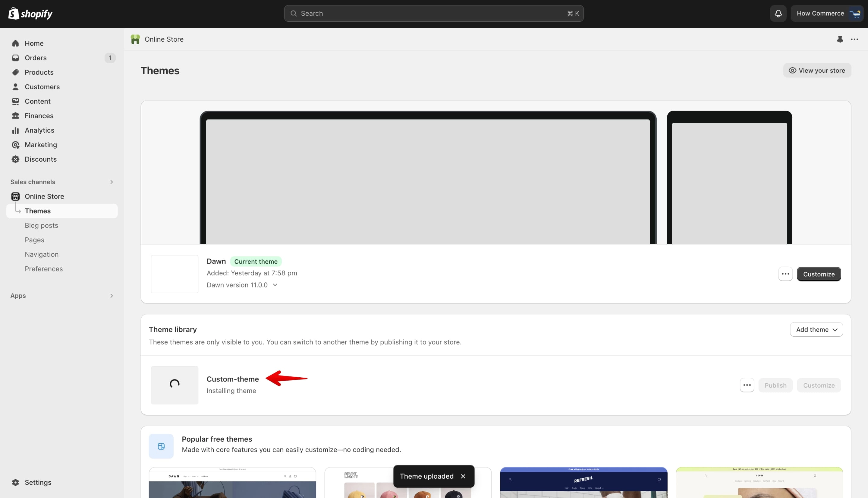Click the Online Store storefront icon in sidebar
This screenshot has height=498, width=868.
click(15, 196)
